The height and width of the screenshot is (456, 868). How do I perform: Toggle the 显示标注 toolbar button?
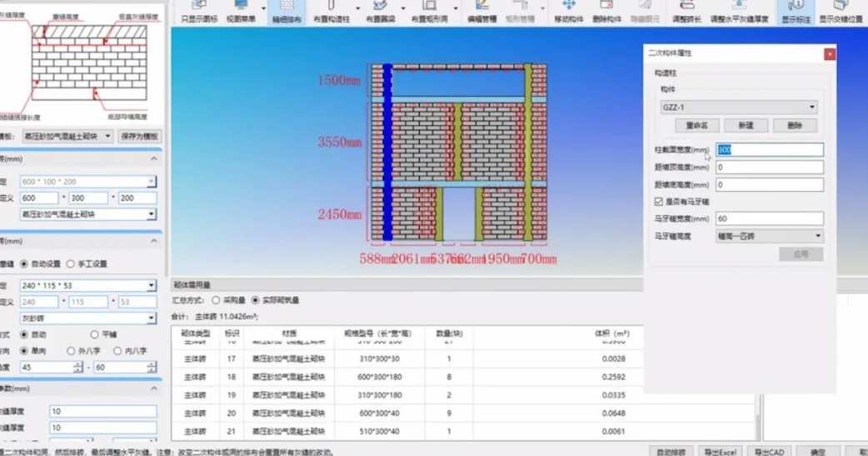[x=796, y=12]
